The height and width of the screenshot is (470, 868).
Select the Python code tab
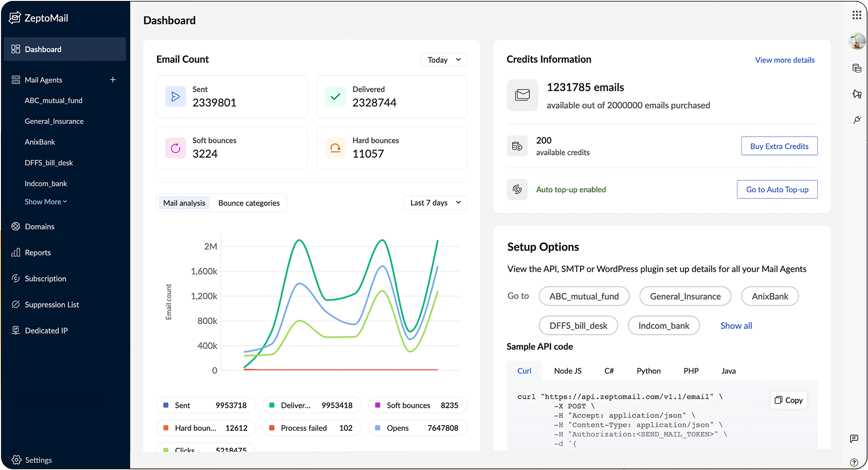[649, 371]
